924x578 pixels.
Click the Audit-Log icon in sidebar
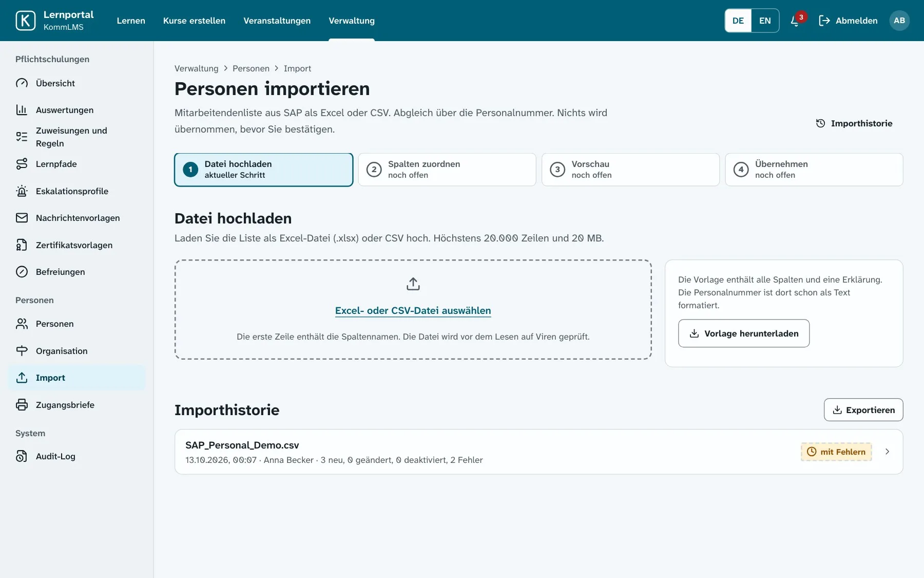click(x=22, y=456)
